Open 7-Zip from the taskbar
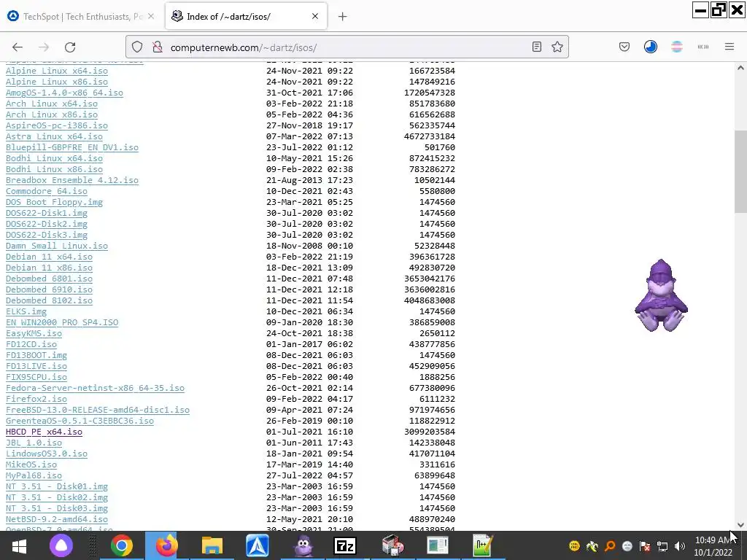The width and height of the screenshot is (747, 560). coord(345,545)
